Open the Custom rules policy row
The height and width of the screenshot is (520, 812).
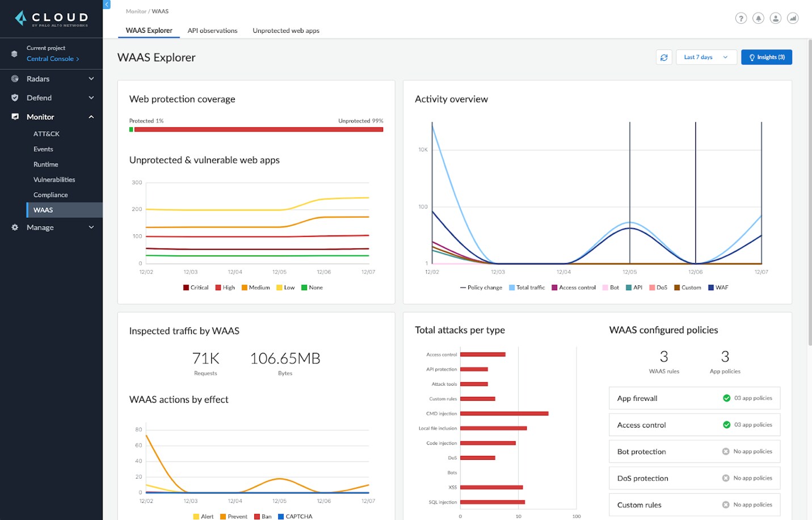[x=695, y=505]
